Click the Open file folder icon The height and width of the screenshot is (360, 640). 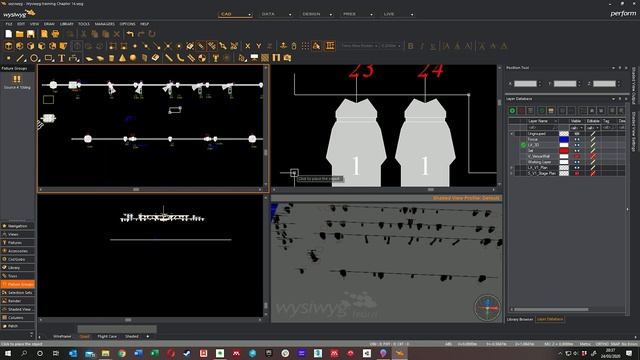(20, 34)
